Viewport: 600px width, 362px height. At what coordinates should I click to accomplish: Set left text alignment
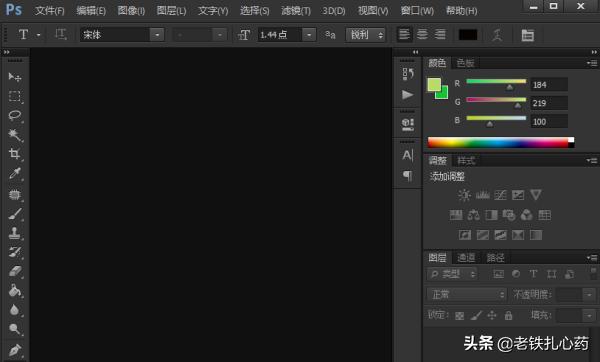coord(404,34)
